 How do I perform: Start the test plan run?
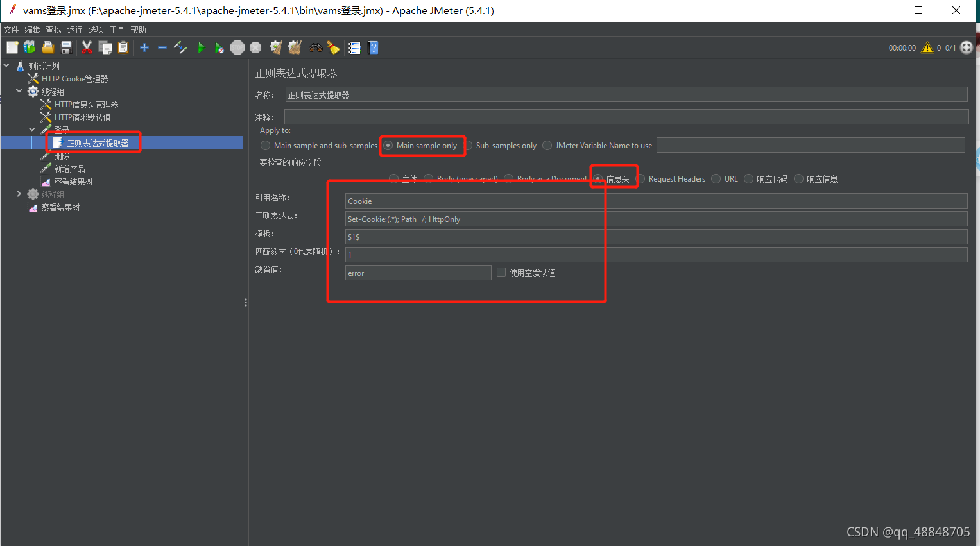[x=201, y=47]
